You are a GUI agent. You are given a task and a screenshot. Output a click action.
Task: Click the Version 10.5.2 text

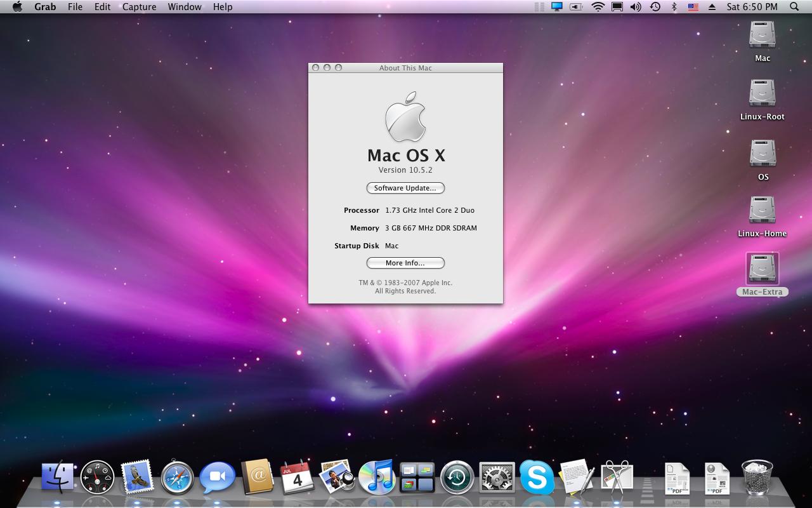(x=405, y=170)
